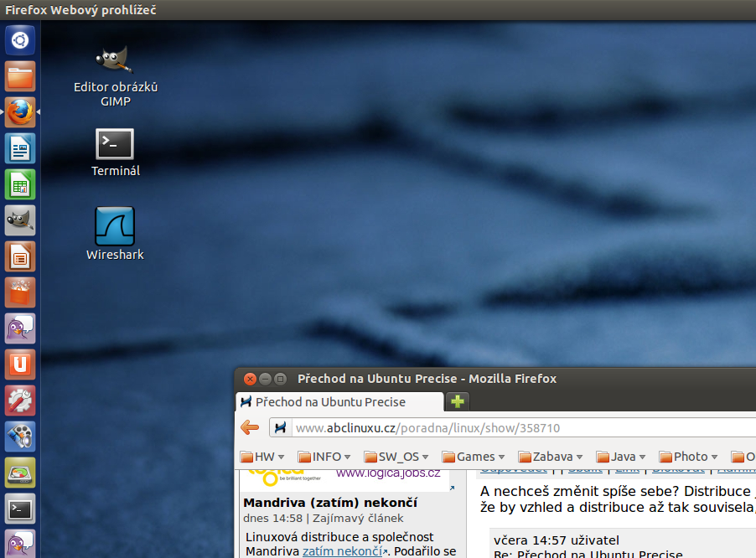Image resolution: width=756 pixels, height=558 pixels.
Task: Click the site favicon in address bar
Action: [x=280, y=428]
